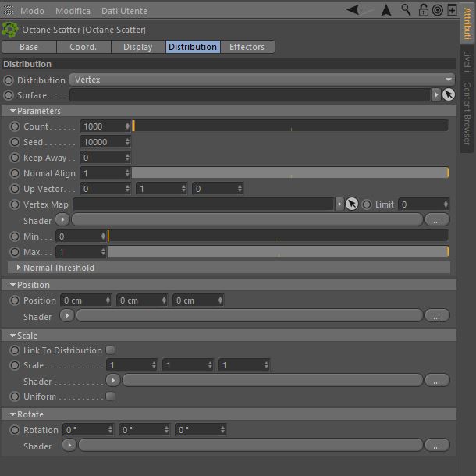Click the first Position cm field
The width and height of the screenshot is (476, 476).
point(86,300)
